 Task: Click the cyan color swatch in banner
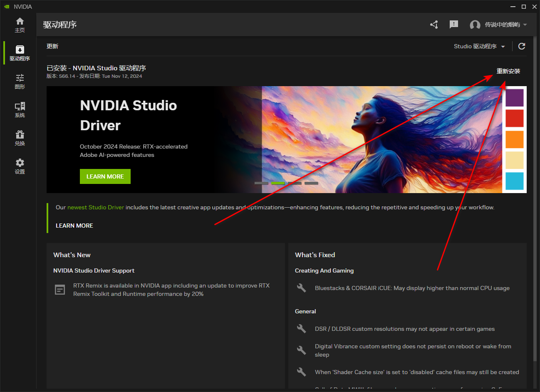coord(515,181)
